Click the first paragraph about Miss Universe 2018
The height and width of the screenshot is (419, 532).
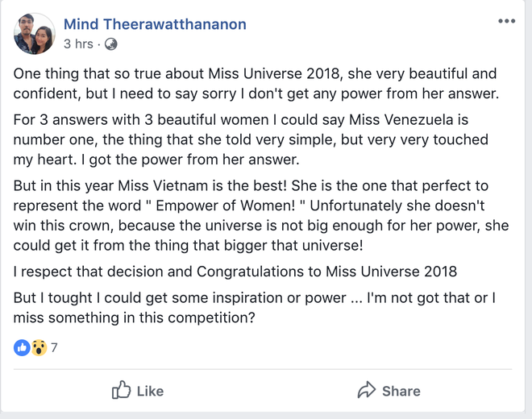click(x=255, y=83)
